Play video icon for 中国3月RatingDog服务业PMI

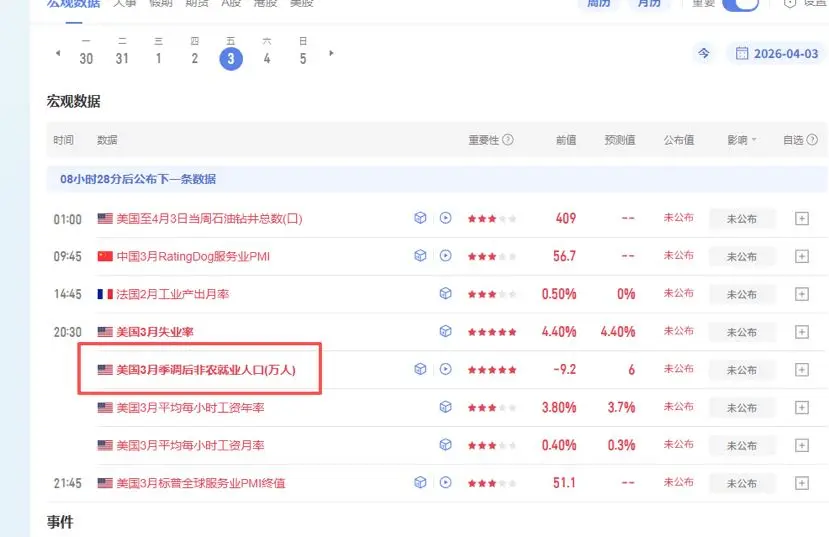tap(446, 256)
